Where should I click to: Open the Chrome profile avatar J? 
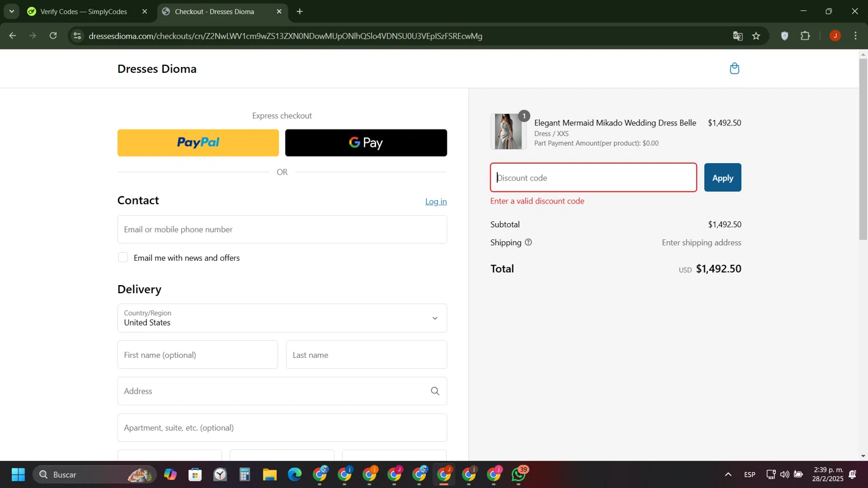pyautogui.click(x=835, y=36)
